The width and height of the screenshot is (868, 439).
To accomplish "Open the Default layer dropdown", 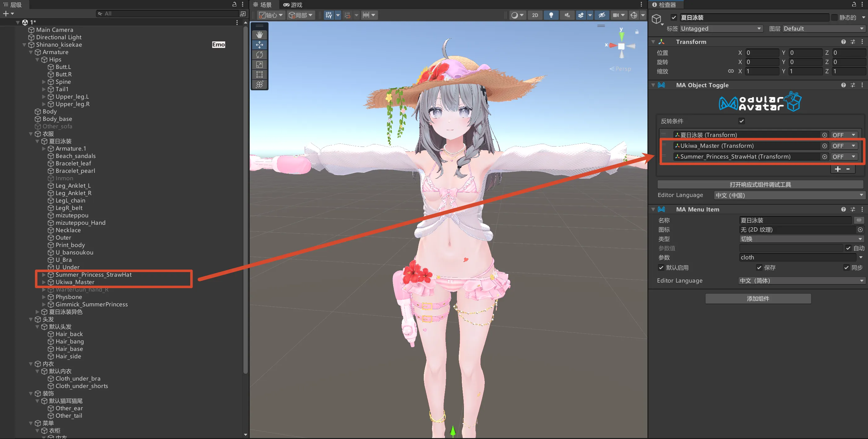I will point(824,29).
